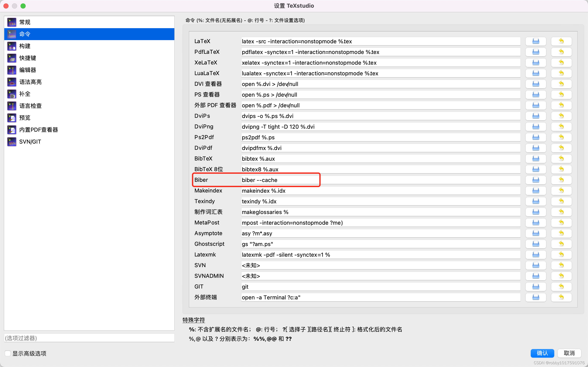Click the 确认 button to confirm
Image resolution: width=588 pixels, height=367 pixels.
(542, 353)
